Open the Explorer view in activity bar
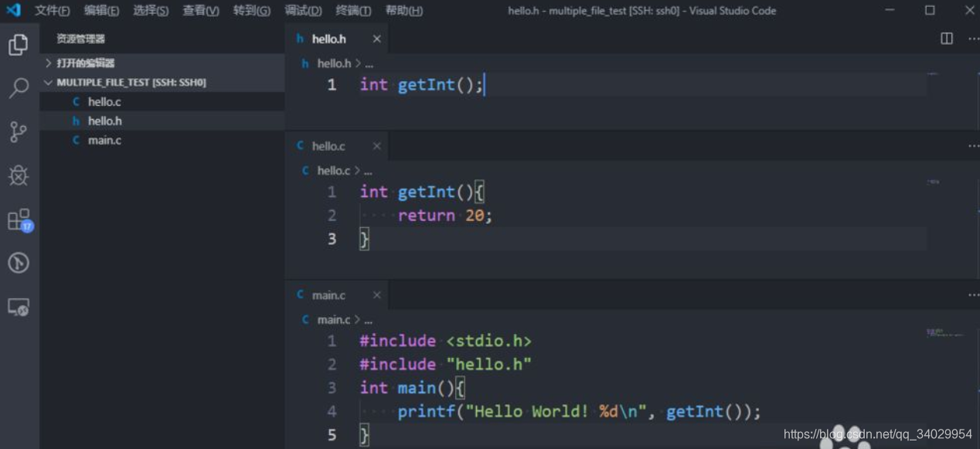The height and width of the screenshot is (449, 980). coord(19,45)
